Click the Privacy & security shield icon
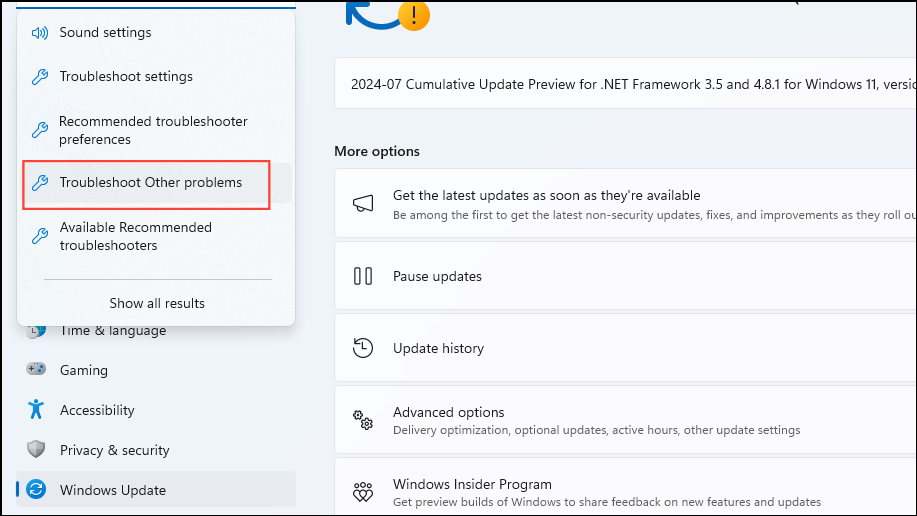 [x=36, y=449]
